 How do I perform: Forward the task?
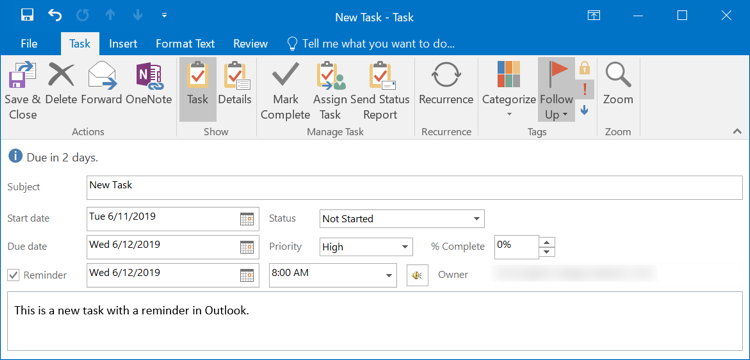pos(101,83)
